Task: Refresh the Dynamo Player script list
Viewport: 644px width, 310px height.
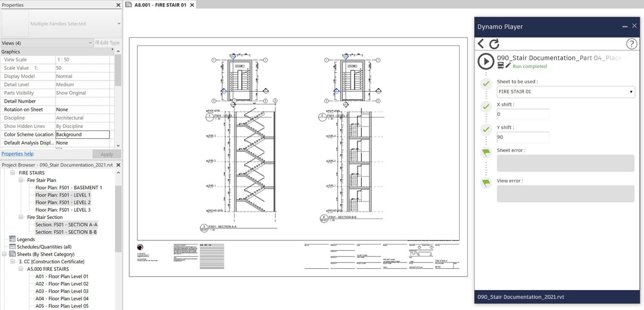Action: (494, 44)
